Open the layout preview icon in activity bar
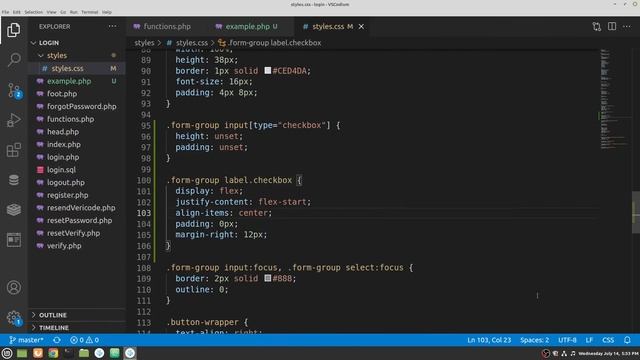Viewport: 640px width, 360px height. pyautogui.click(x=13, y=240)
